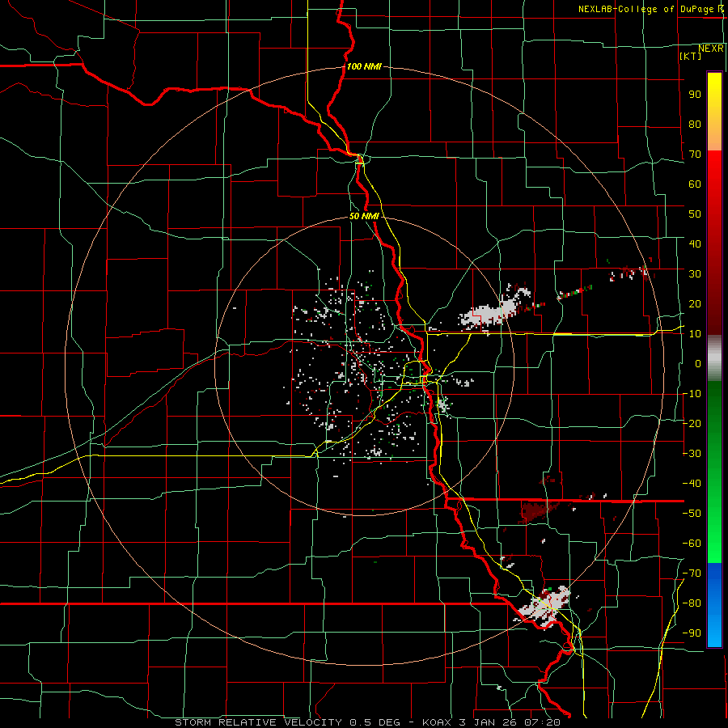728x728 pixels.
Task: Click the KOAX station identifier in footer
Action: click(437, 722)
